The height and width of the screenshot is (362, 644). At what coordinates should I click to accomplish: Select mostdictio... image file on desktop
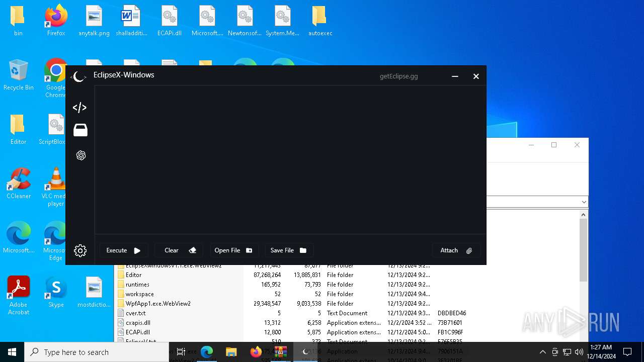tap(94, 293)
